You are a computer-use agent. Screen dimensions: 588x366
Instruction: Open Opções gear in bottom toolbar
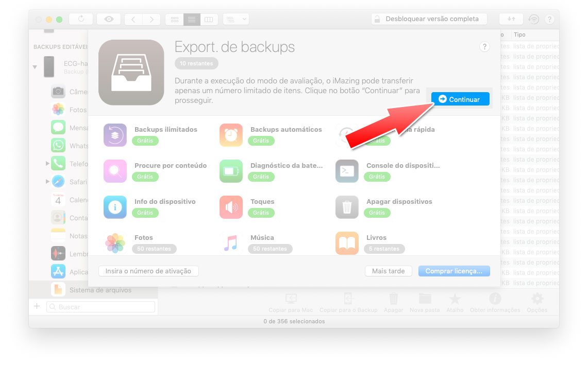(537, 303)
